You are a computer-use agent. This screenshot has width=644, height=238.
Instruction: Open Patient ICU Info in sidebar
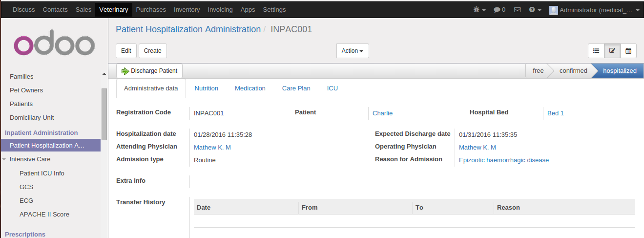pos(42,173)
